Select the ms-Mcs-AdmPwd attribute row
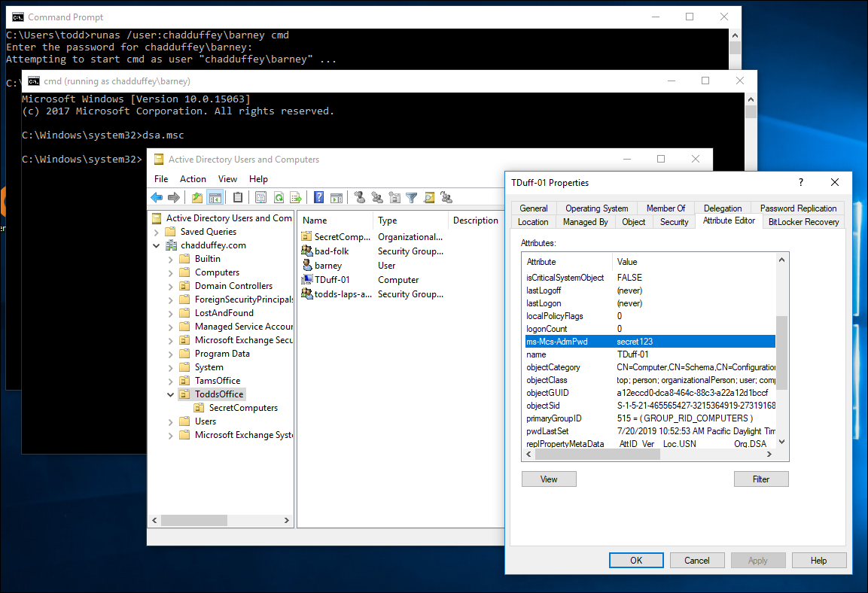Viewport: 868px width, 593px height. coord(650,342)
